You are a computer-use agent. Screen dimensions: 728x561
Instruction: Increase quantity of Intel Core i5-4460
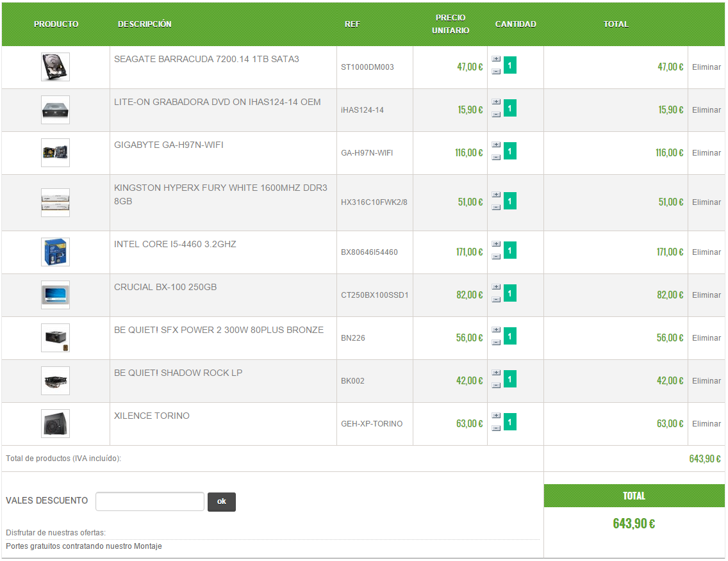click(496, 244)
